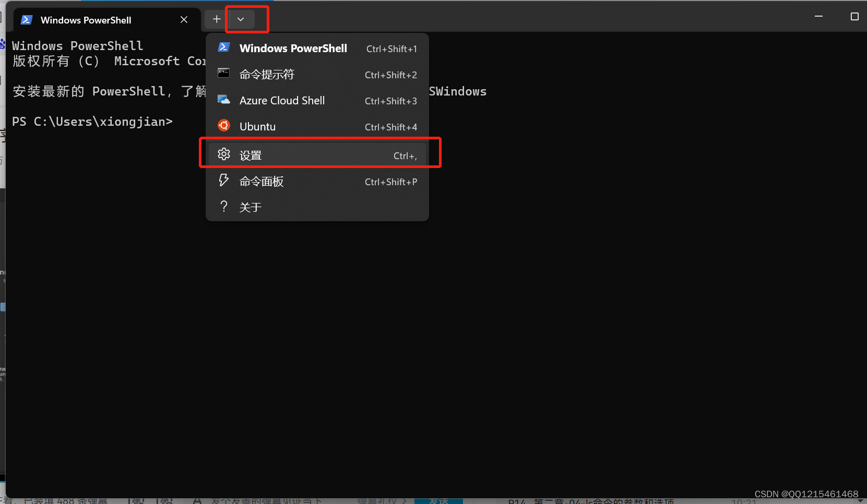Open 命令提示符 profile from menu
Screen dimensions: 867x504
coord(317,75)
